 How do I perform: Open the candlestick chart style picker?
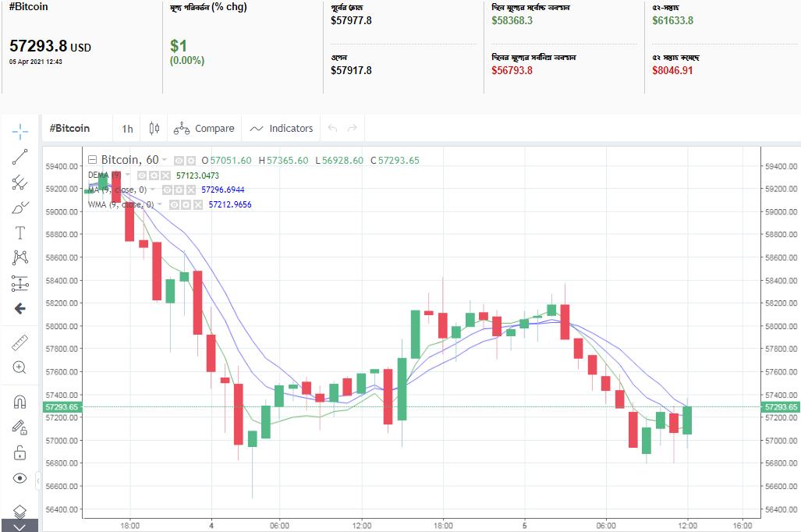[x=154, y=128]
